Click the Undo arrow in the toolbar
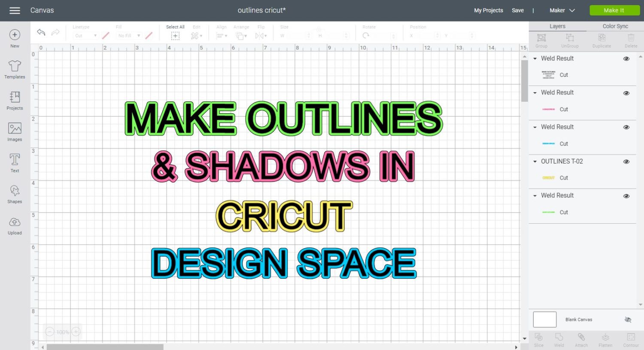The height and width of the screenshot is (350, 644). [x=41, y=32]
